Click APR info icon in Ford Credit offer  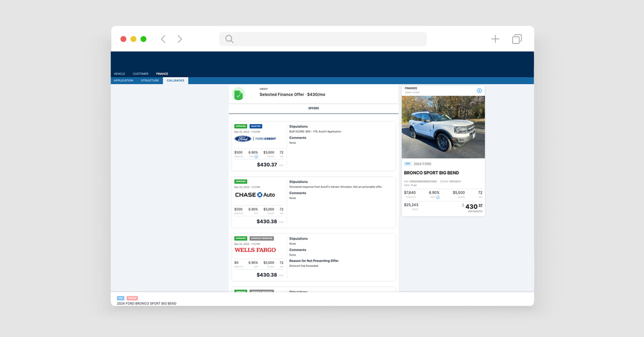(256, 157)
